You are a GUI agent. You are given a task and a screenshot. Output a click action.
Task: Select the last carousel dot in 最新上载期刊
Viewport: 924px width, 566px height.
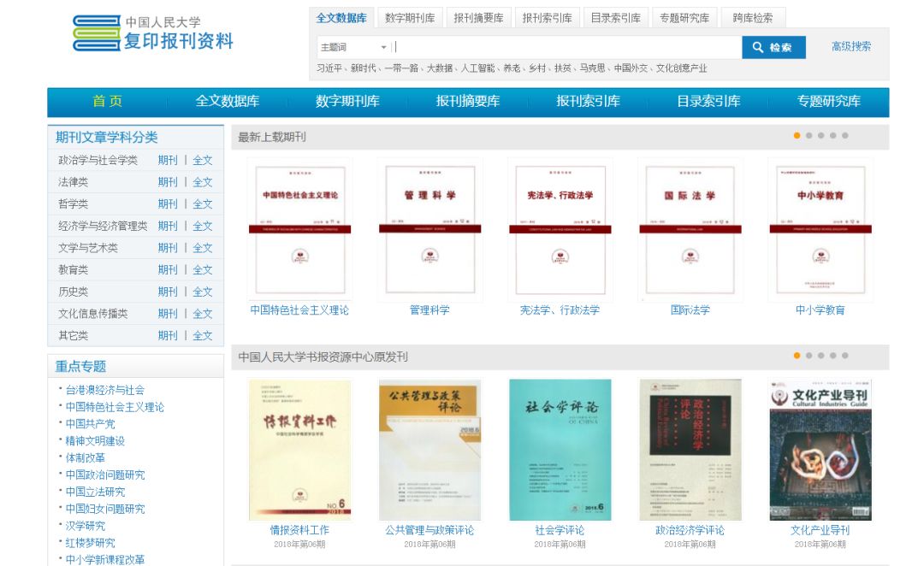845,135
